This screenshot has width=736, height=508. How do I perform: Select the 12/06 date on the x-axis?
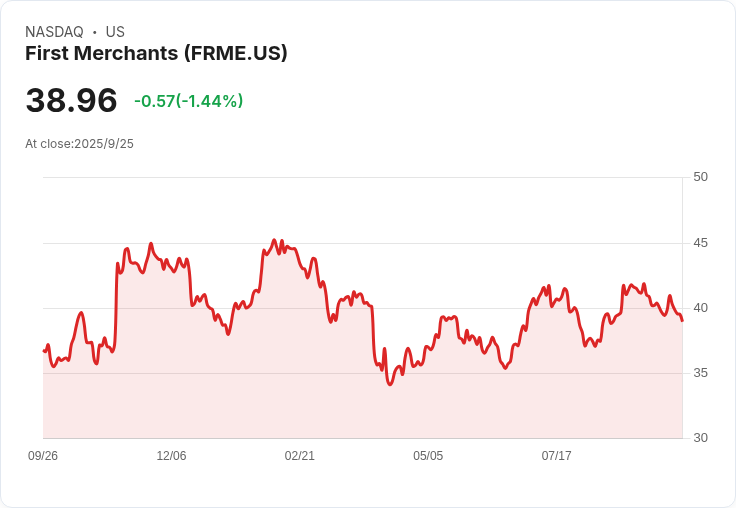(x=171, y=456)
